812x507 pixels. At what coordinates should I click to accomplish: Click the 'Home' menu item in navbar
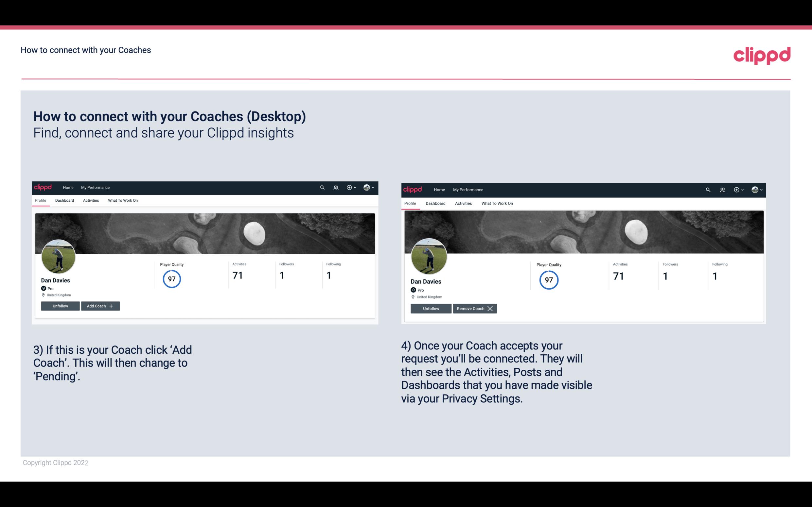(x=67, y=187)
